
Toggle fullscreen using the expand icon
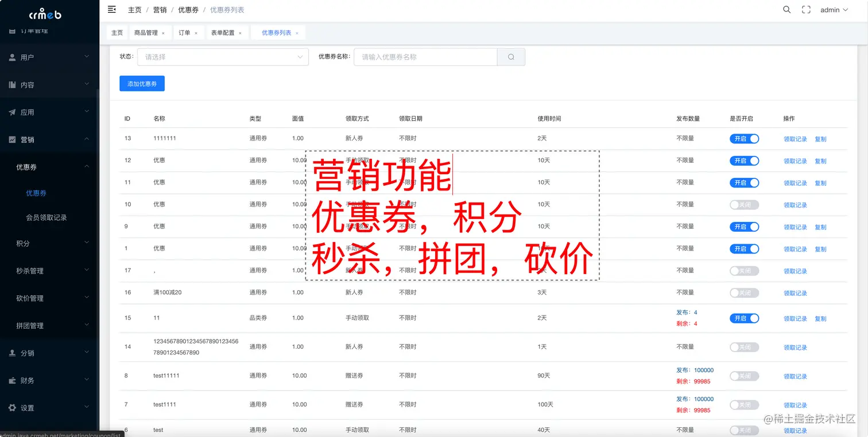806,9
